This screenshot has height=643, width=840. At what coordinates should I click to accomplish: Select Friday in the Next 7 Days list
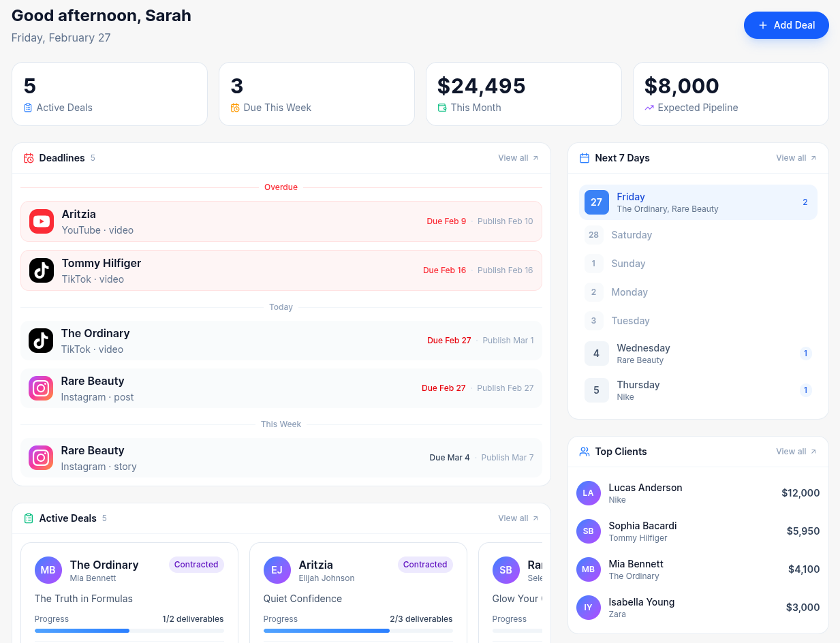(698, 202)
